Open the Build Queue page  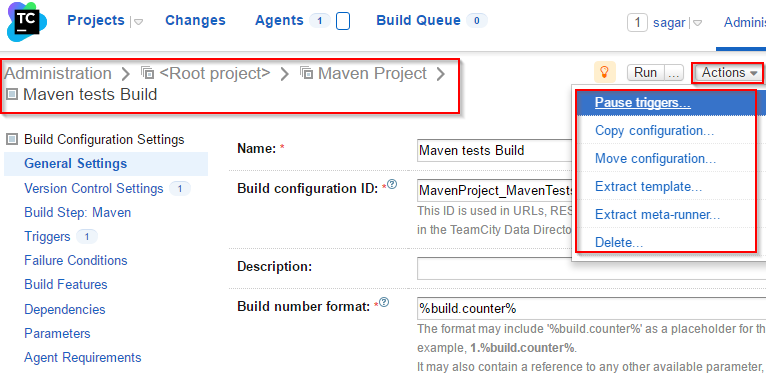(x=419, y=21)
